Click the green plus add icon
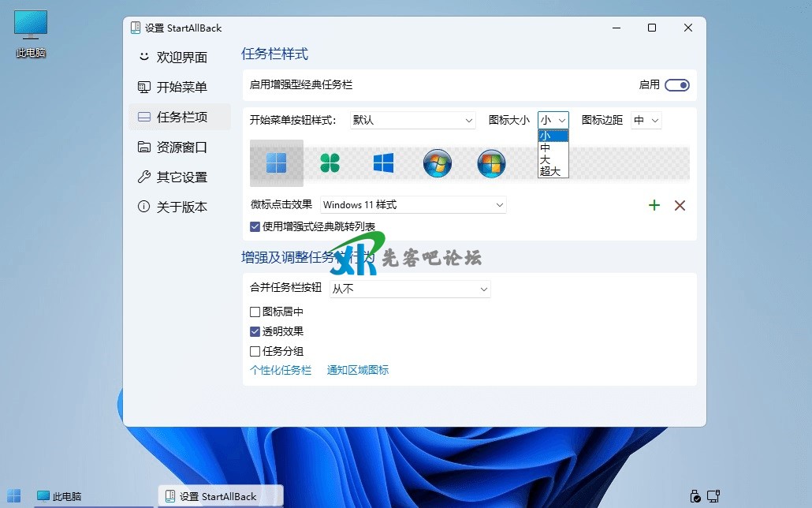 coord(654,205)
